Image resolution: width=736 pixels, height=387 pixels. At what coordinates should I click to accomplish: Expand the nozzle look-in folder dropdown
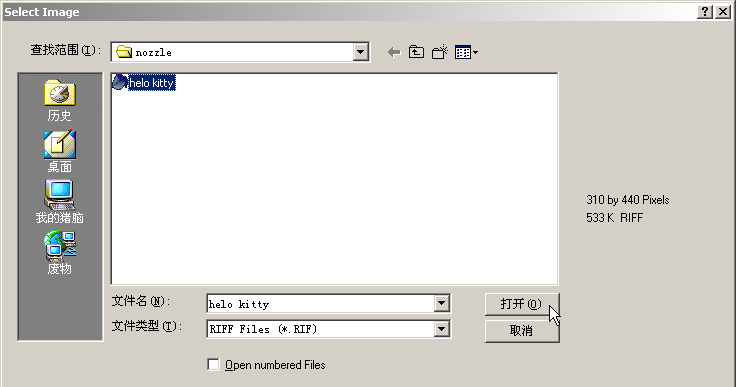tap(360, 52)
